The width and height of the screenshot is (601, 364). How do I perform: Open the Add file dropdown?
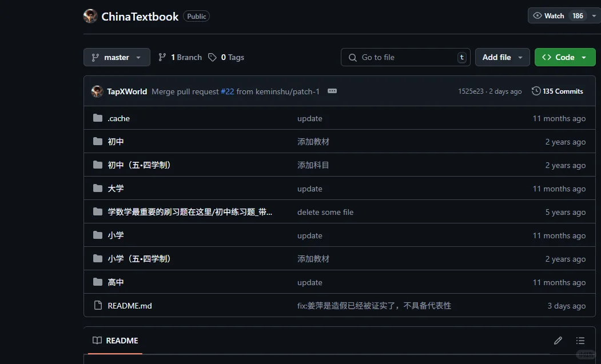503,57
